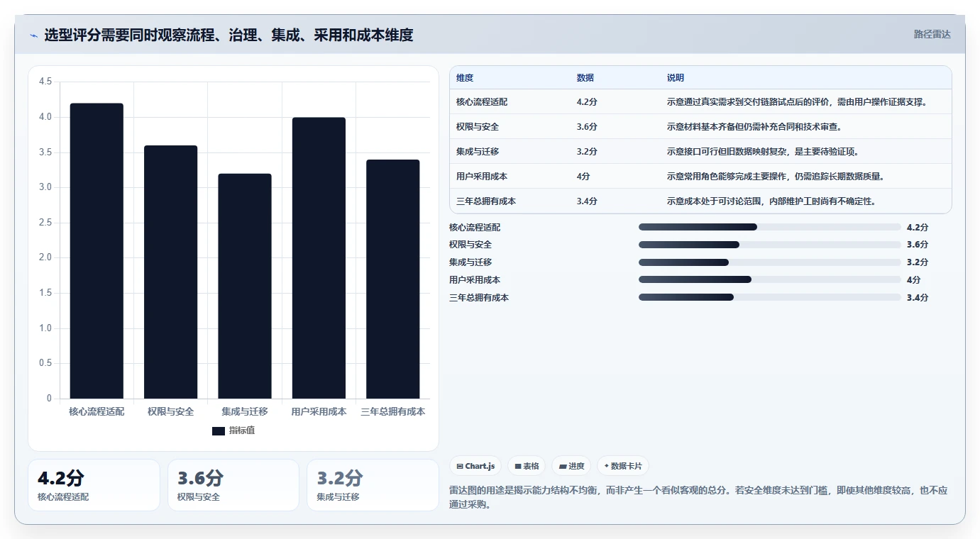Click the 权限与安全 progress bar
Viewport: 980px width, 539px height.
pyautogui.click(x=770, y=245)
